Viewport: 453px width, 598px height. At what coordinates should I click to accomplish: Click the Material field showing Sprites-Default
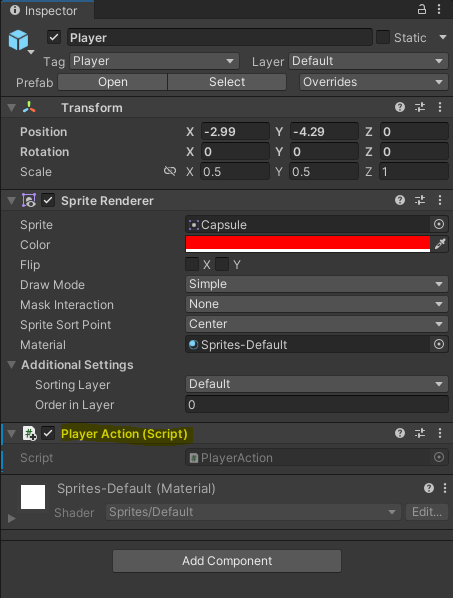click(x=308, y=344)
